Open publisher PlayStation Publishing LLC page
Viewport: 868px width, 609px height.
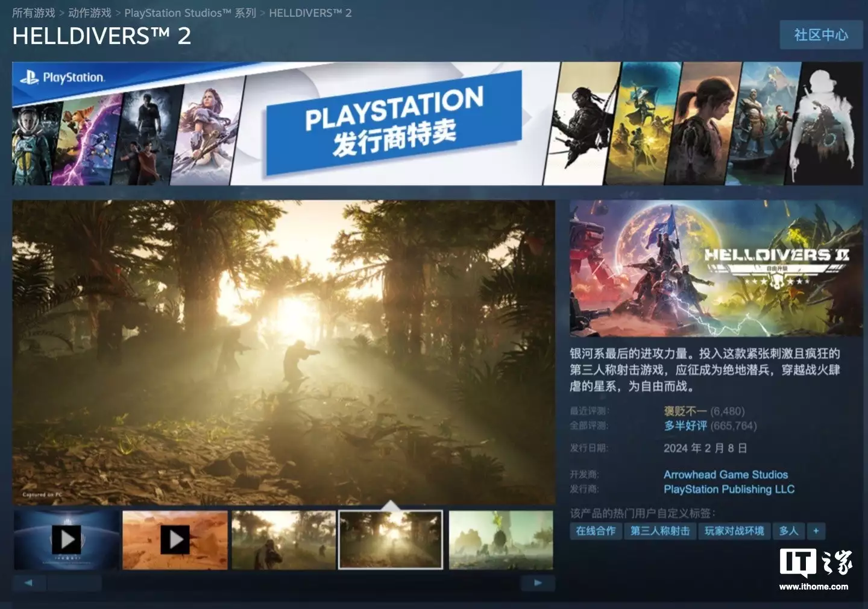coord(729,489)
